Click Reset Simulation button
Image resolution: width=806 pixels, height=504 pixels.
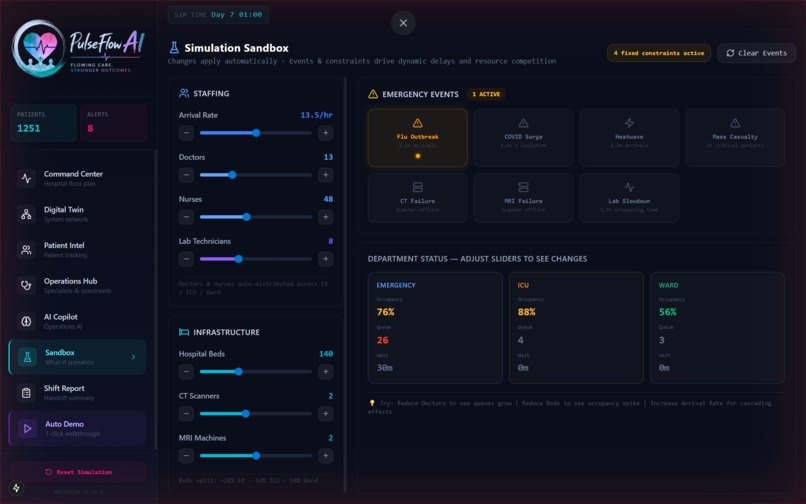click(x=78, y=472)
